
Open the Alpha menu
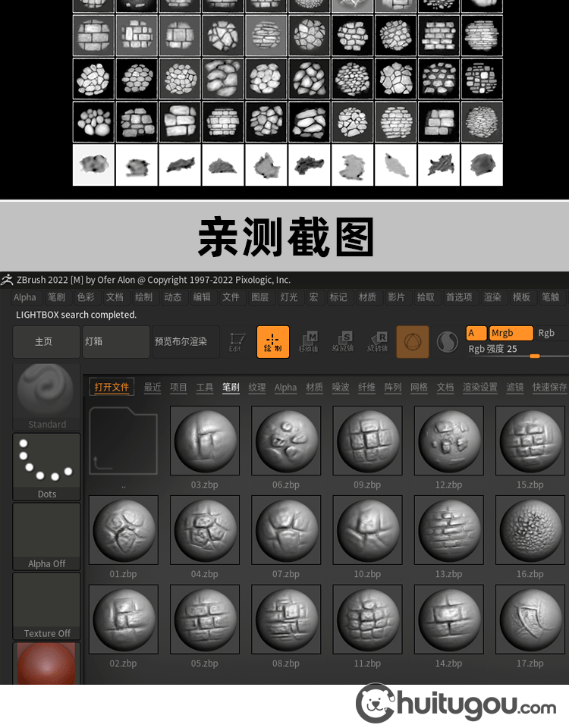coord(24,297)
